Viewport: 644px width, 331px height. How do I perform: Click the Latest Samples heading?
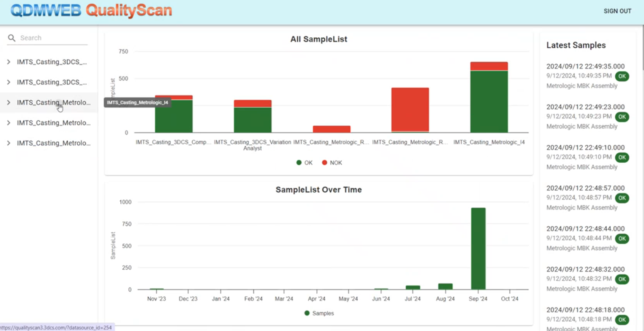click(576, 45)
